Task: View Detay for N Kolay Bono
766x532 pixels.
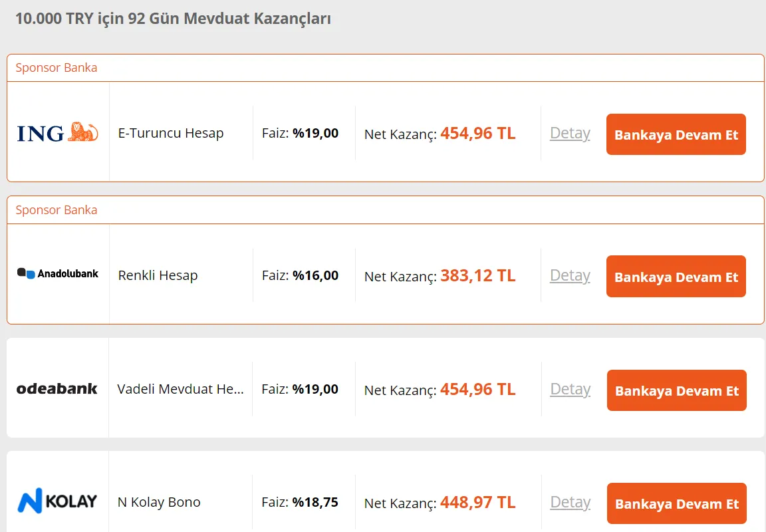Action: [570, 502]
